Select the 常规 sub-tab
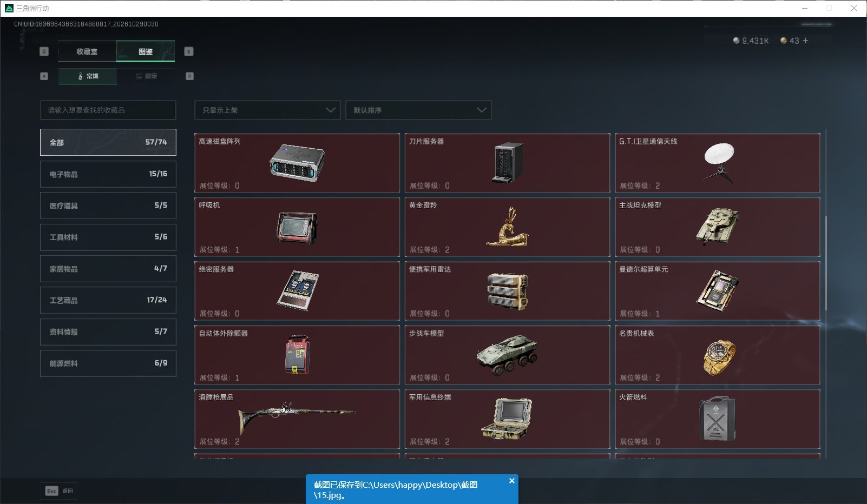The image size is (867, 504). [88, 76]
